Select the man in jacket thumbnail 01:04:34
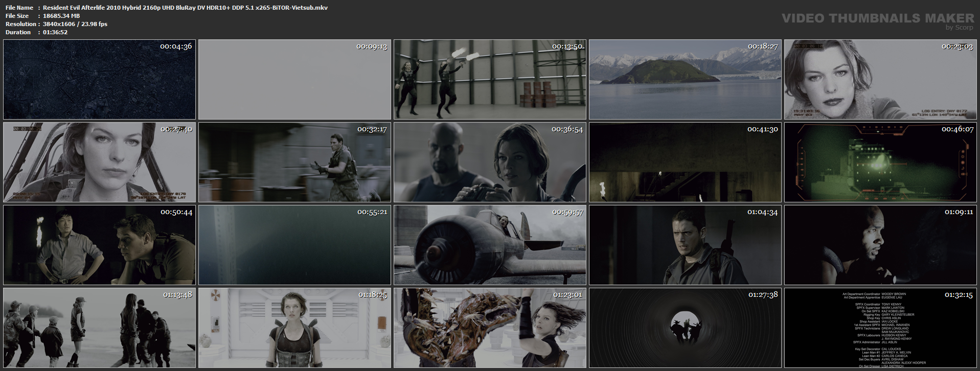The image size is (980, 371). click(x=685, y=245)
